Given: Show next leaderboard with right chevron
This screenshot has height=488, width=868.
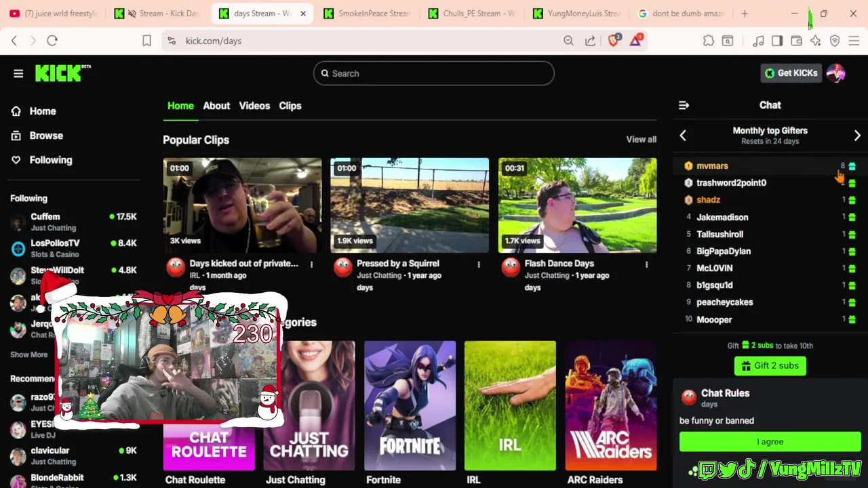Looking at the screenshot, I should pos(857,136).
